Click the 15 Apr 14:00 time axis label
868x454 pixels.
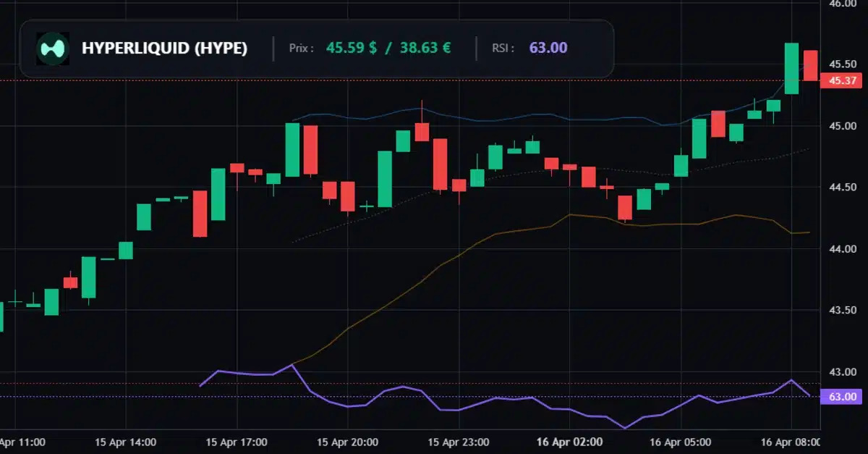pyautogui.click(x=126, y=442)
